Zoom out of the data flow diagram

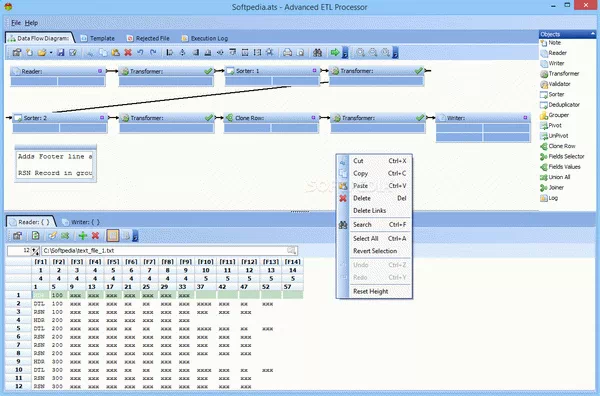[x=373, y=52]
